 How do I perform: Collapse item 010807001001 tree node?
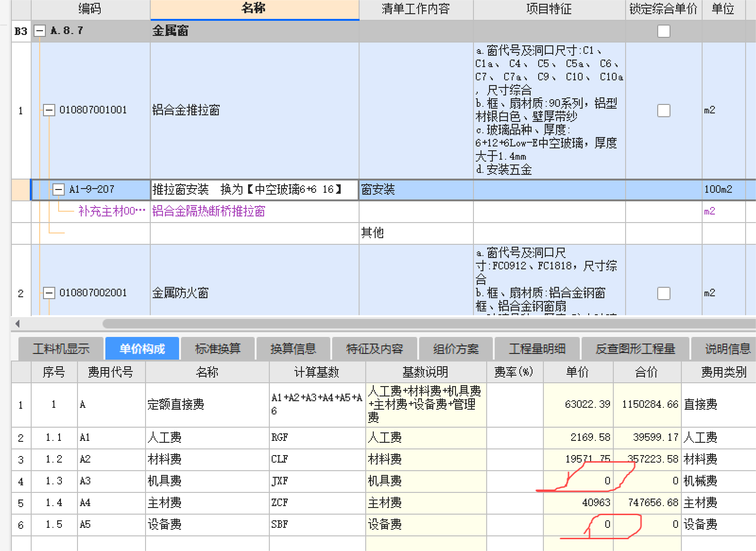click(49, 111)
